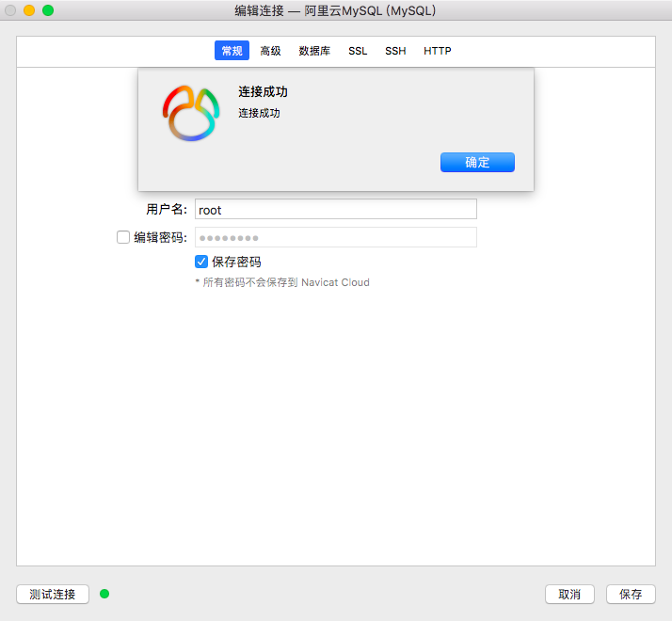Click the 测试连接 button
Viewport: 672px width, 621px height.
53,594
